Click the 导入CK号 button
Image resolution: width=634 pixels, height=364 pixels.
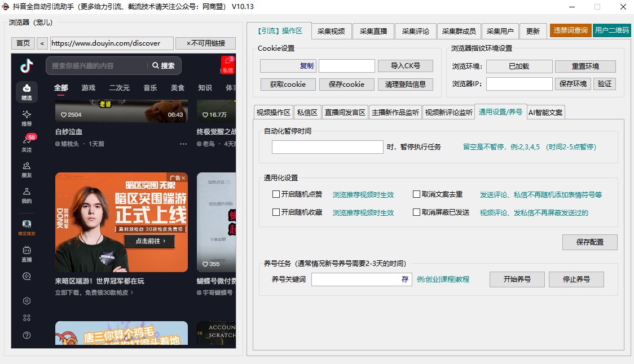pos(406,66)
